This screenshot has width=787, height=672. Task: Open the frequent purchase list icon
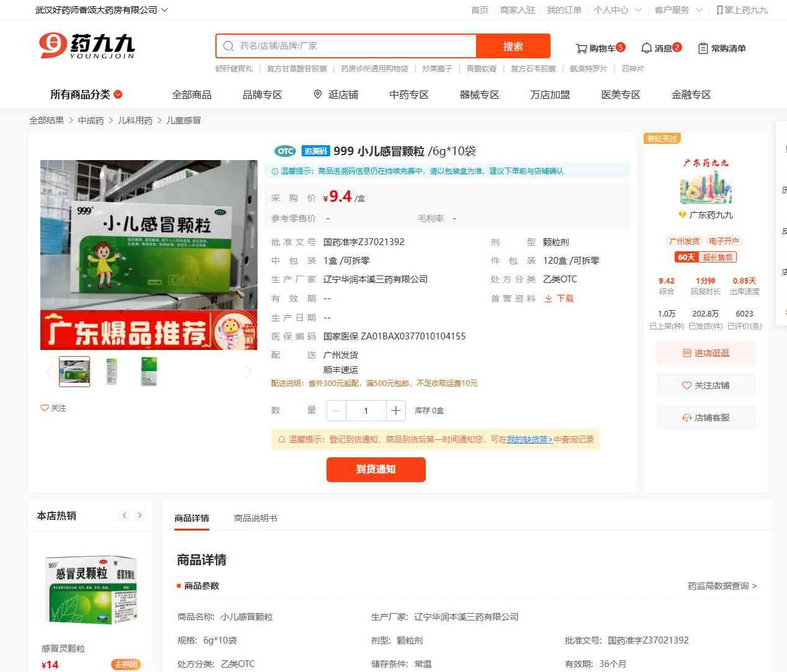click(x=703, y=48)
